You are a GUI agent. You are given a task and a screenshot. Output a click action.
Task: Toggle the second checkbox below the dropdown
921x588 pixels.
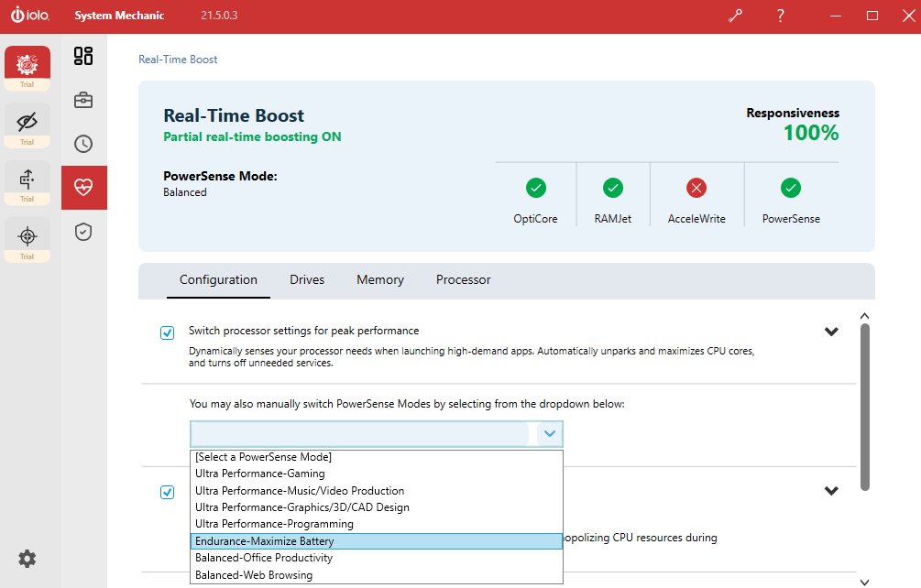167,492
